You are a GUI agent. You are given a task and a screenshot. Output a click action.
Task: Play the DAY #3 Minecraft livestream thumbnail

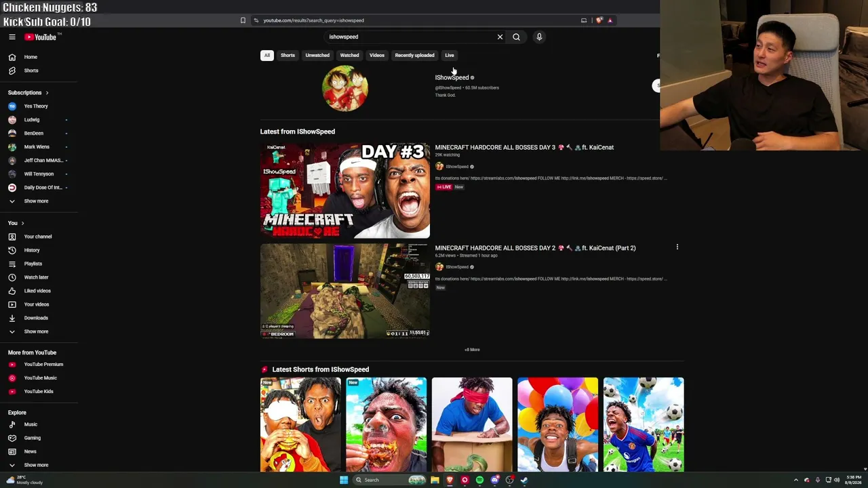(345, 190)
